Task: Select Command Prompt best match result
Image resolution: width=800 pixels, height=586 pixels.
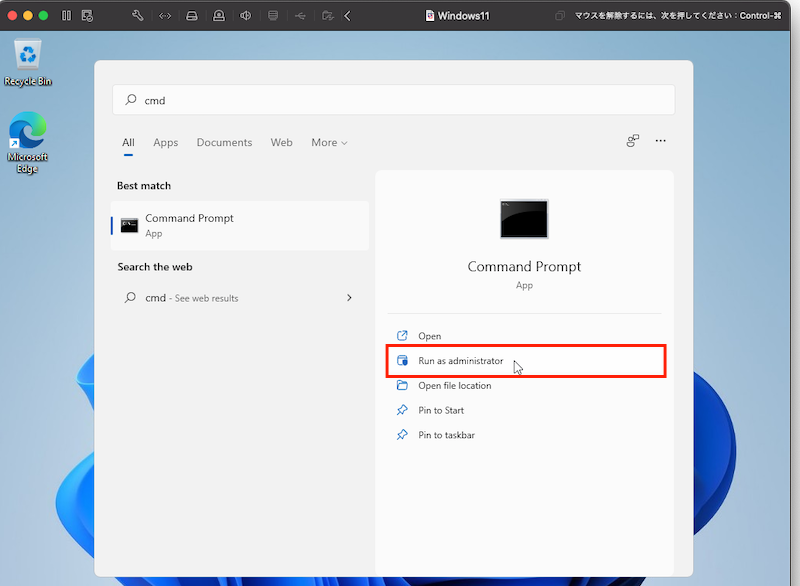Action: [240, 225]
